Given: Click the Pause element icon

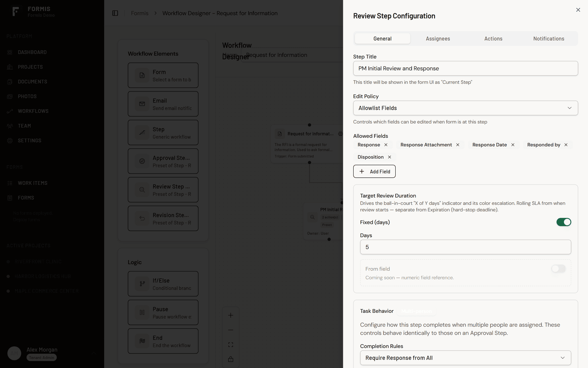Looking at the screenshot, I should click(142, 312).
